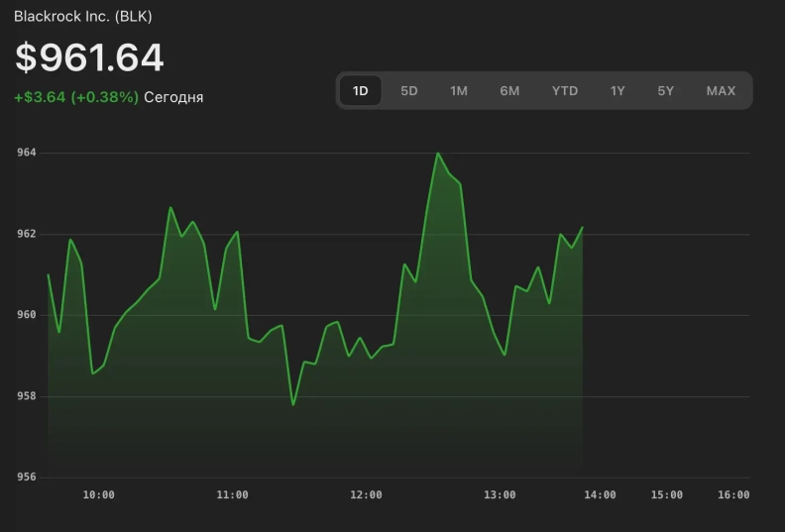The image size is (785, 532).
Task: Click the chart peak near 964
Action: click(437, 154)
